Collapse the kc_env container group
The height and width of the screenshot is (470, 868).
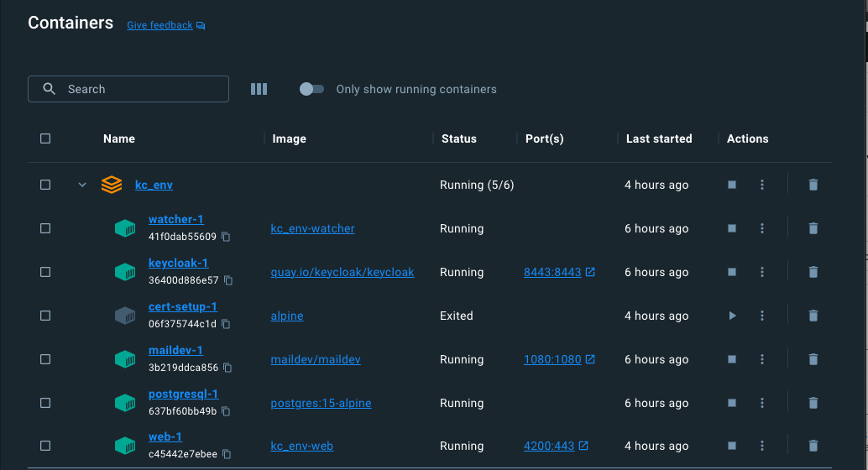[82, 185]
